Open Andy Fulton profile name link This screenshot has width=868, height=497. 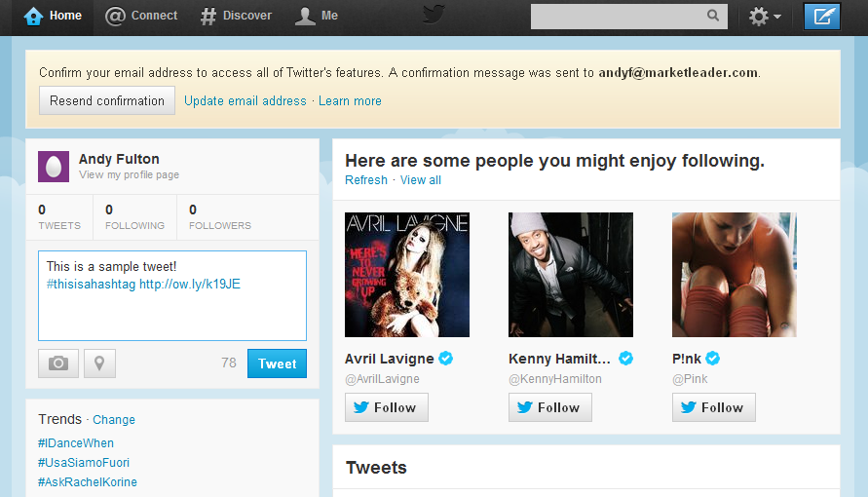tap(119, 159)
